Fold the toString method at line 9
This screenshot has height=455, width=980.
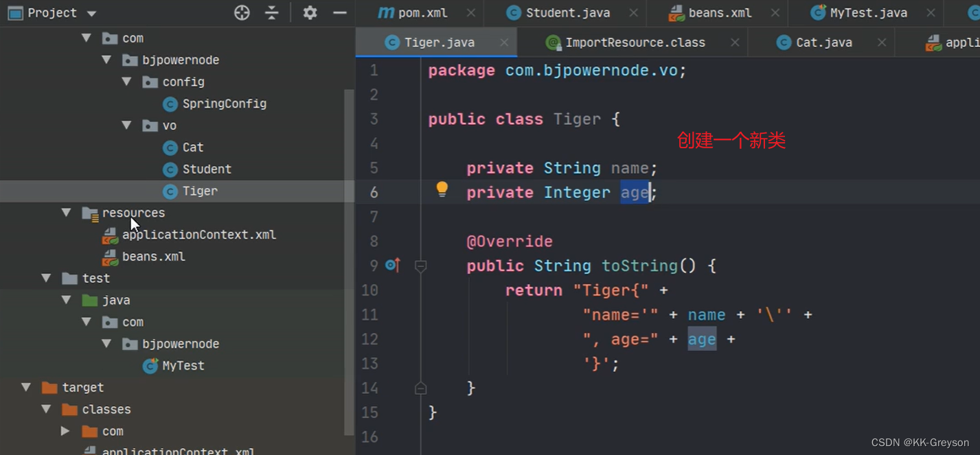[x=421, y=266]
